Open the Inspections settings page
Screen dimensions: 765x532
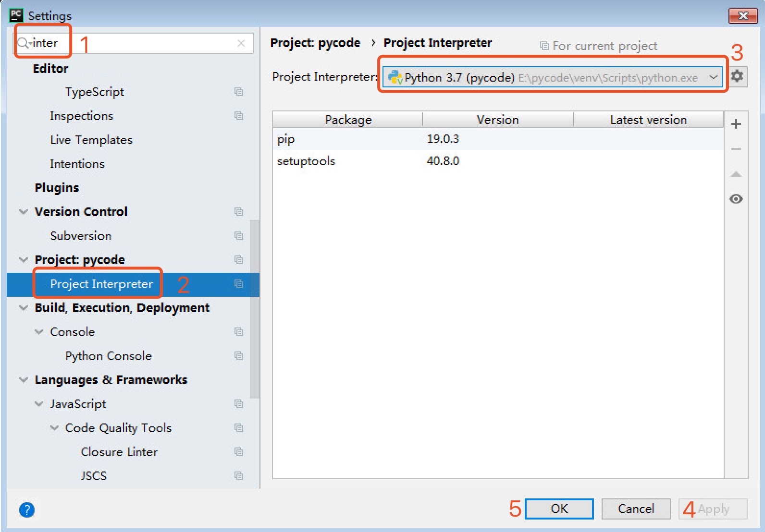(81, 116)
